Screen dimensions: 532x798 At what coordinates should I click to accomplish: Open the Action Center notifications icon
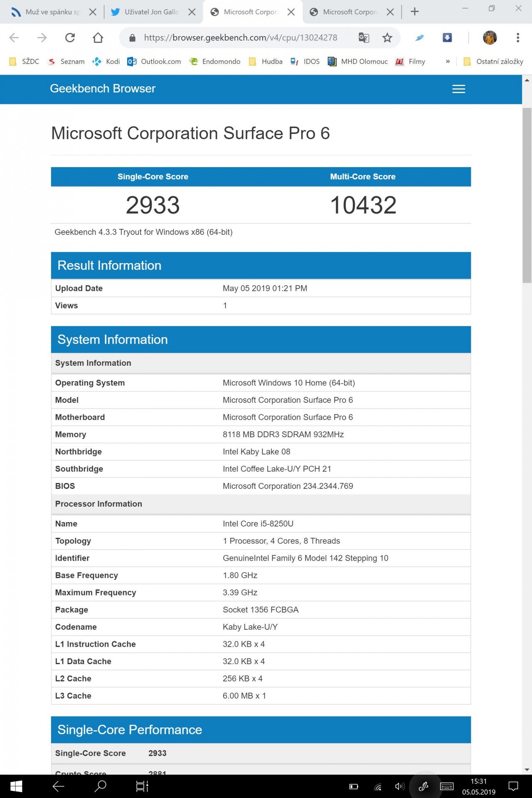pos(514,786)
